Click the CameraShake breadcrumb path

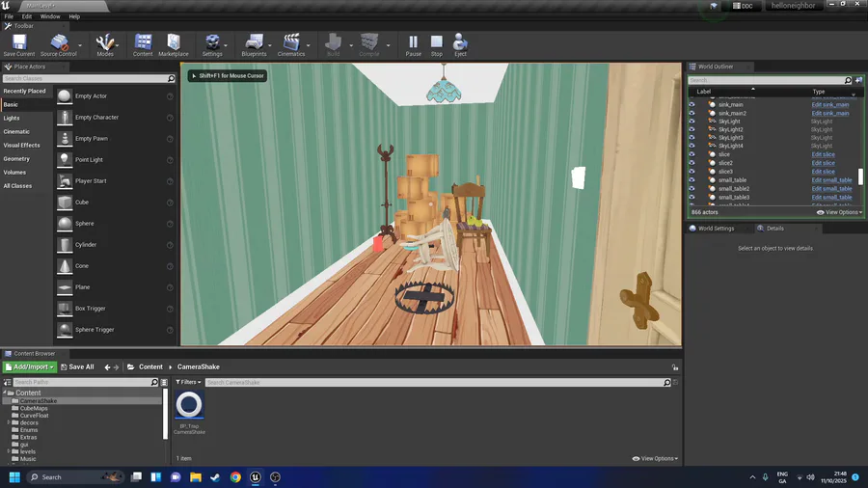click(x=198, y=366)
